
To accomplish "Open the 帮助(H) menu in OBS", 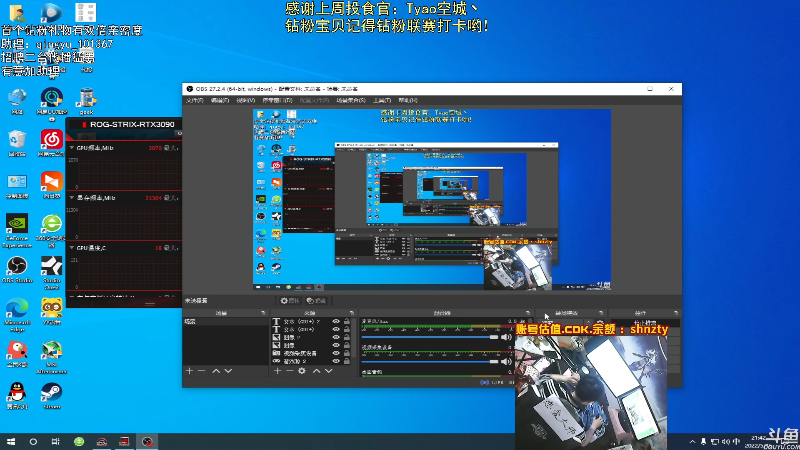I will [408, 101].
